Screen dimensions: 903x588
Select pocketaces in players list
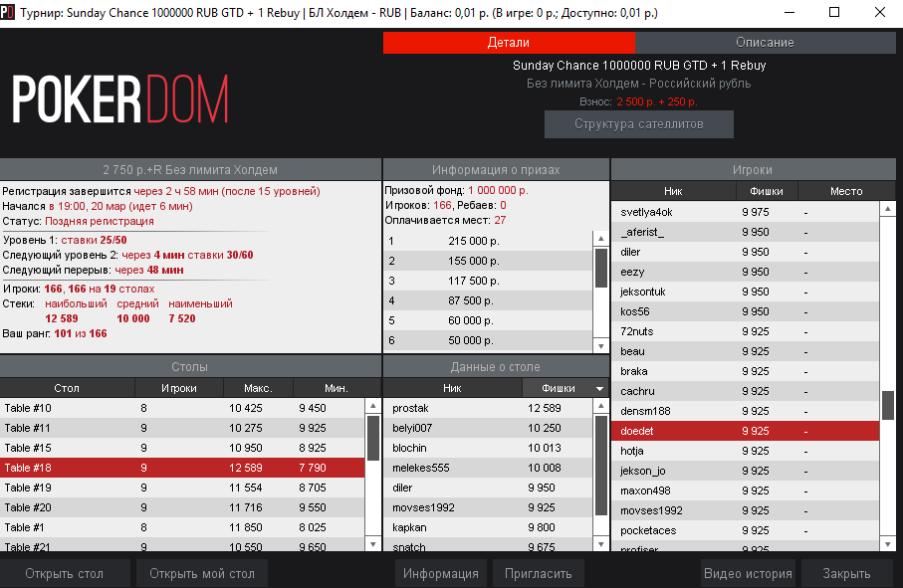click(x=746, y=530)
